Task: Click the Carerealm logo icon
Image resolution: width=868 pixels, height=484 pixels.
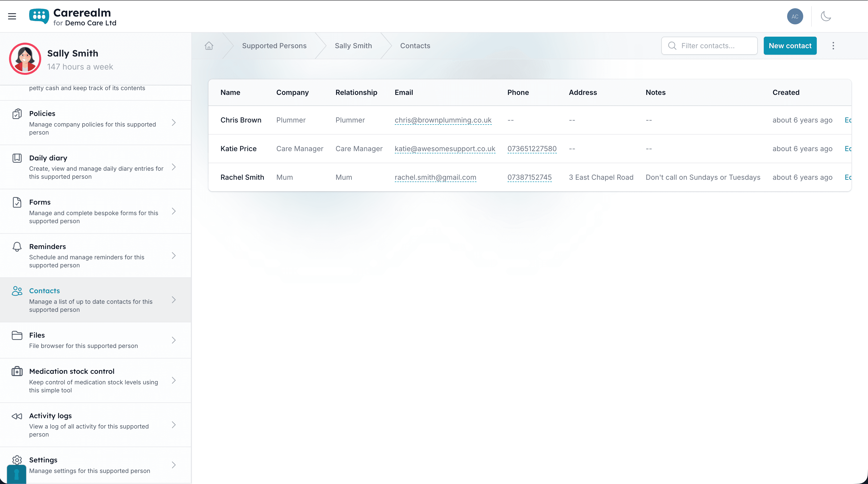Action: point(39,16)
